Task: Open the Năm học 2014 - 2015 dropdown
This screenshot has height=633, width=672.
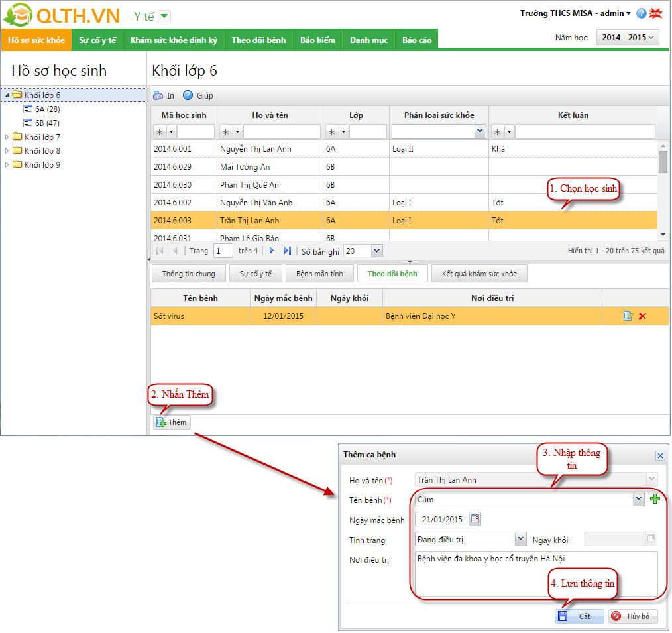Action: pyautogui.click(x=627, y=38)
